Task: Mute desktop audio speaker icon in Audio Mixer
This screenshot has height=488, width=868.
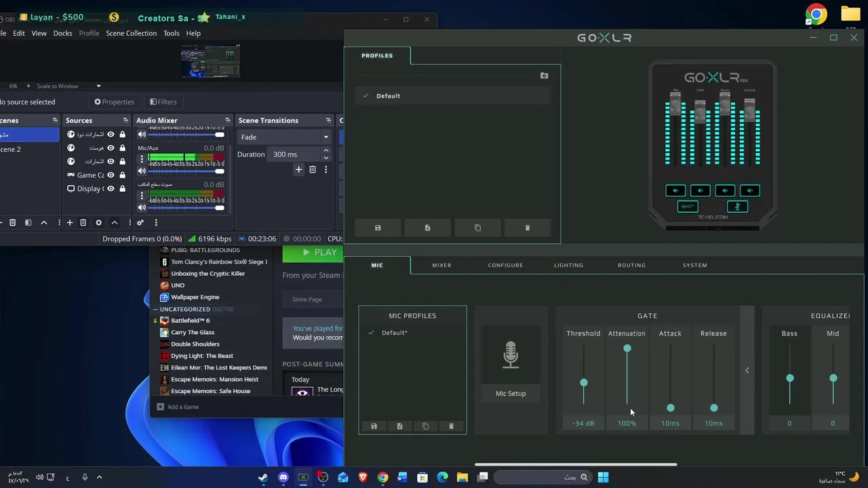Action: pyautogui.click(x=142, y=208)
